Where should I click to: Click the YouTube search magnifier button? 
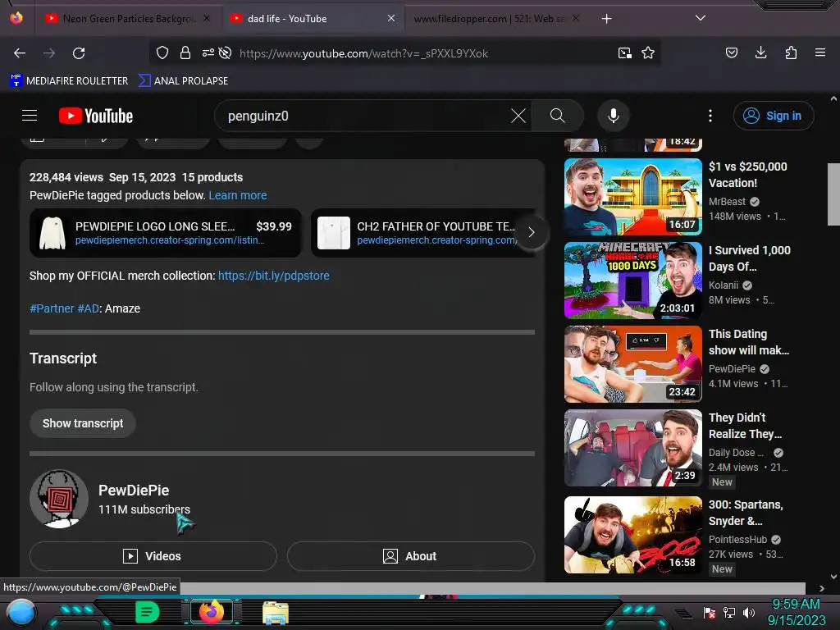[557, 116]
